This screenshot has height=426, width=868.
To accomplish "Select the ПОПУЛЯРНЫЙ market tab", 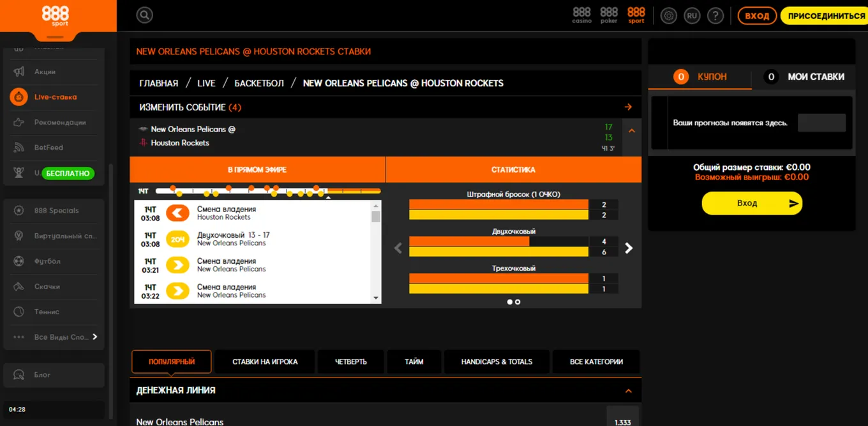I will click(172, 361).
